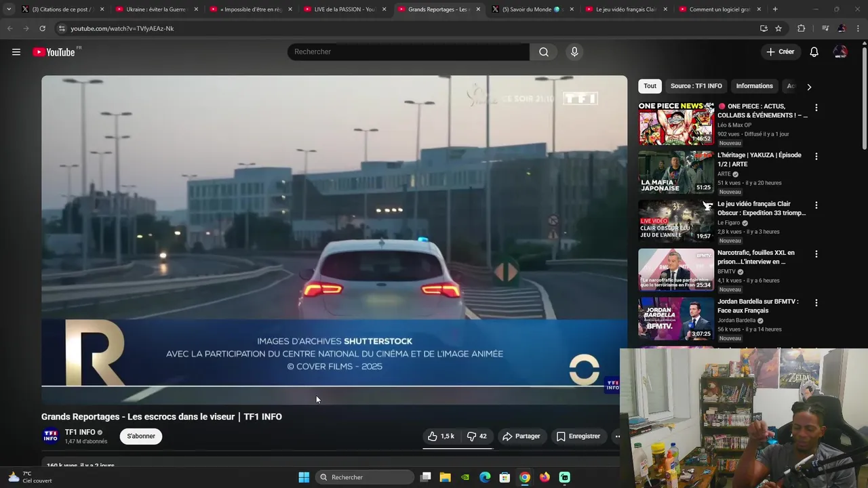Open Jordan Bardella sur BFMTV title
The width and height of the screenshot is (868, 488).
758,306
